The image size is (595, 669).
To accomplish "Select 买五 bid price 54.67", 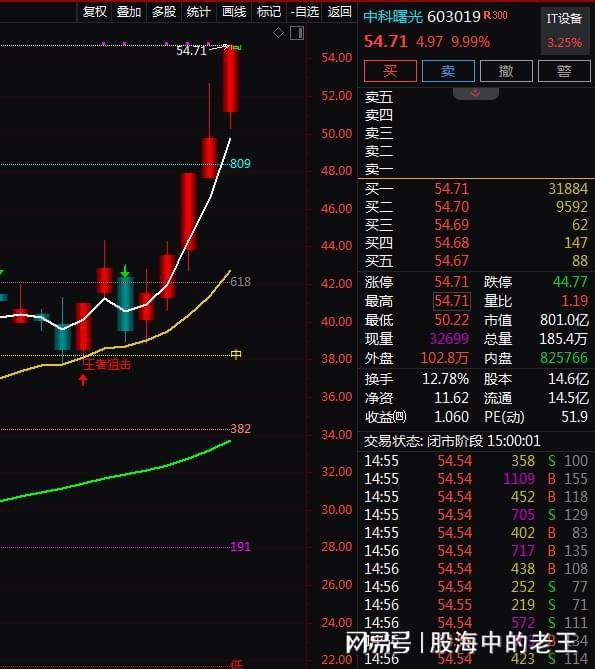I will click(x=452, y=260).
